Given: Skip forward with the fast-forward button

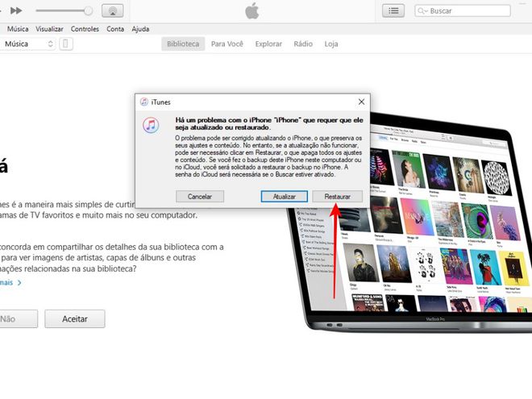Looking at the screenshot, I should coord(16,10).
